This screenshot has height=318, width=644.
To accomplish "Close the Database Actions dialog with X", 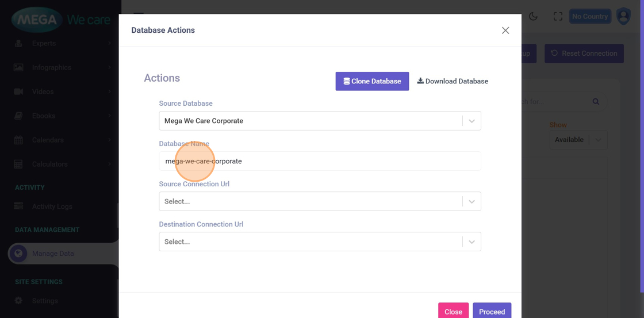I will click(x=505, y=30).
